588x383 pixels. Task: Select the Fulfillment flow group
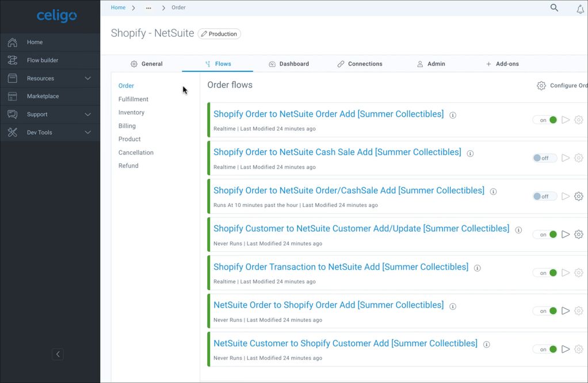coord(133,99)
